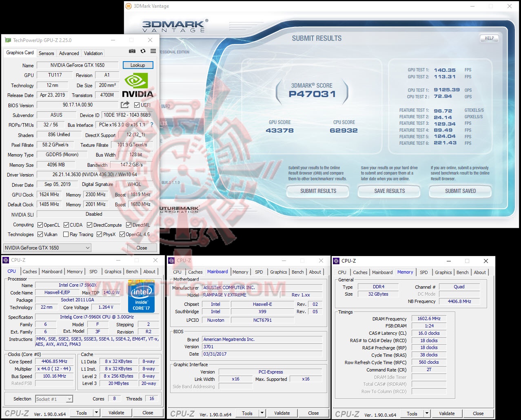Enable the Ray Tracing checkbox
Viewport: 521px width, 420px height.
[x=66, y=234]
